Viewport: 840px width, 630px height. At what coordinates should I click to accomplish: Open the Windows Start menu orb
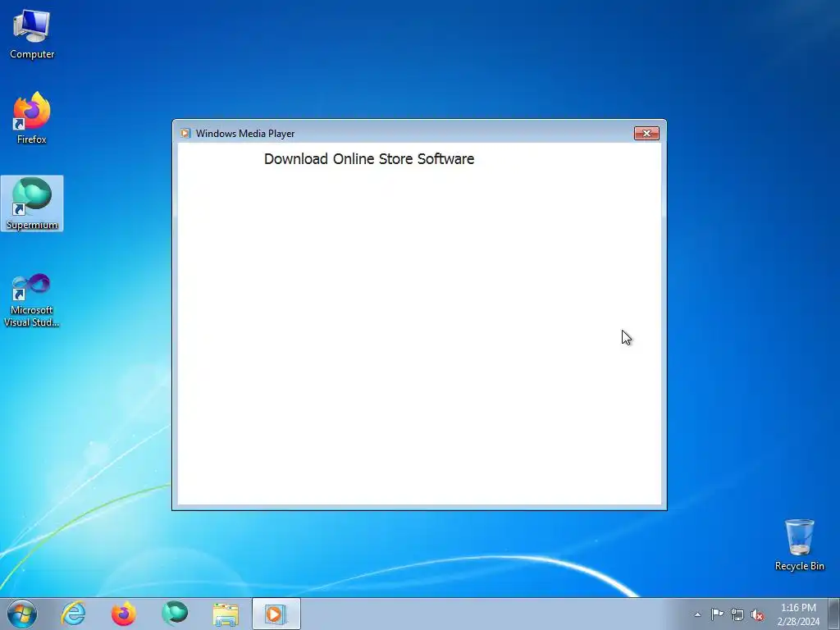click(22, 614)
